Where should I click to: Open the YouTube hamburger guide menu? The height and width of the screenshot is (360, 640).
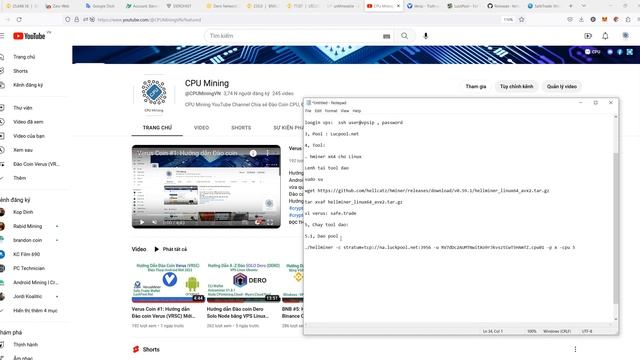pos(2,36)
